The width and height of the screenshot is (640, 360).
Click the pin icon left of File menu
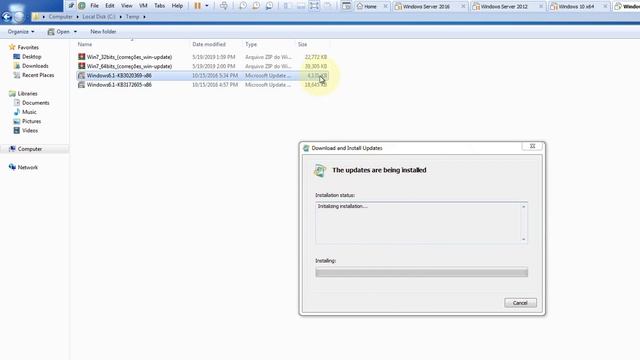pos(71,6)
